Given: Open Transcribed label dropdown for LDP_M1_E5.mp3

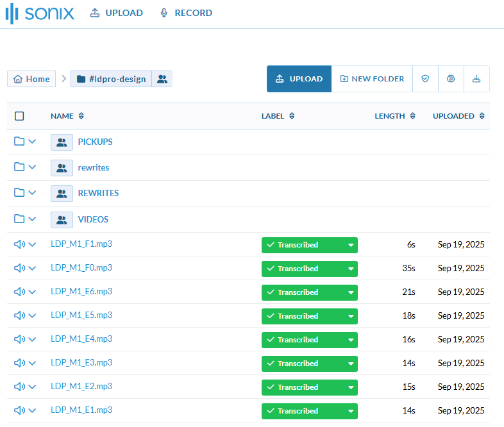Looking at the screenshot, I should coord(310,317).
